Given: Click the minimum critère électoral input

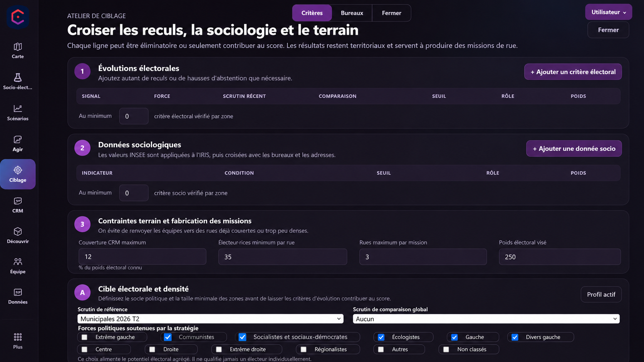Looking at the screenshot, I should [134, 116].
